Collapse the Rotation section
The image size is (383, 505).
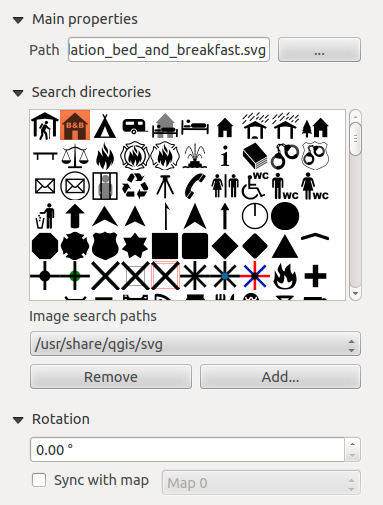18,420
